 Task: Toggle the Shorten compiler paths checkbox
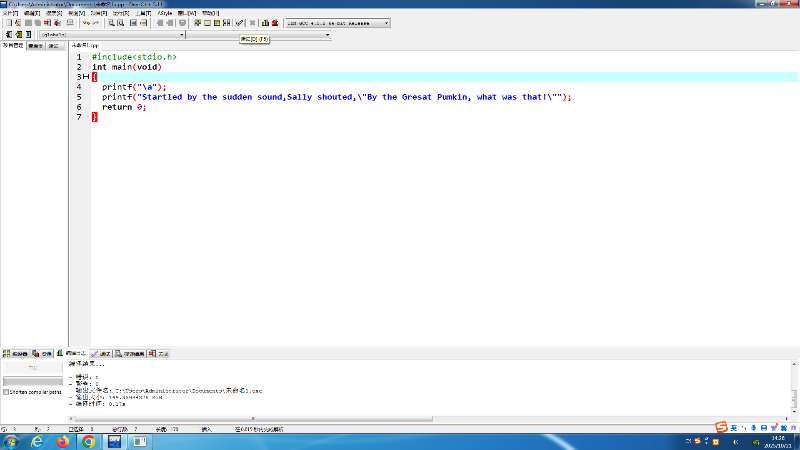[6, 392]
